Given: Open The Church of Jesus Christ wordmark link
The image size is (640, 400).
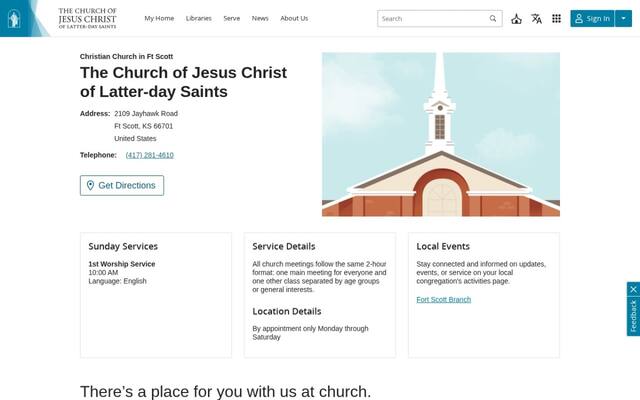Looking at the screenshot, I should [87, 18].
